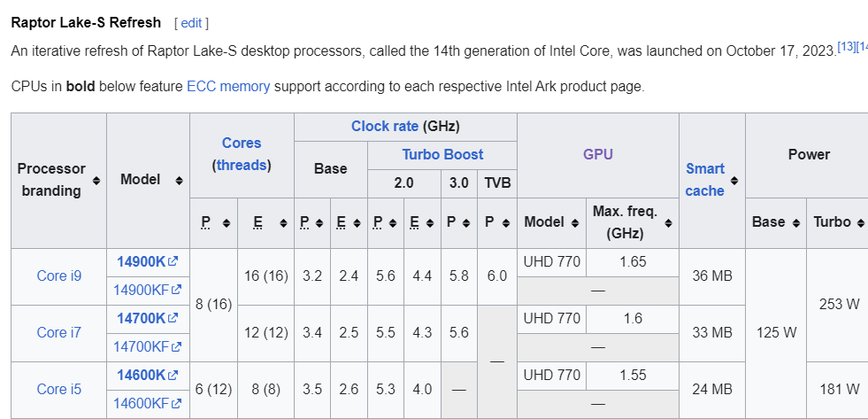Click external link icon beside 14700K

(x=173, y=318)
